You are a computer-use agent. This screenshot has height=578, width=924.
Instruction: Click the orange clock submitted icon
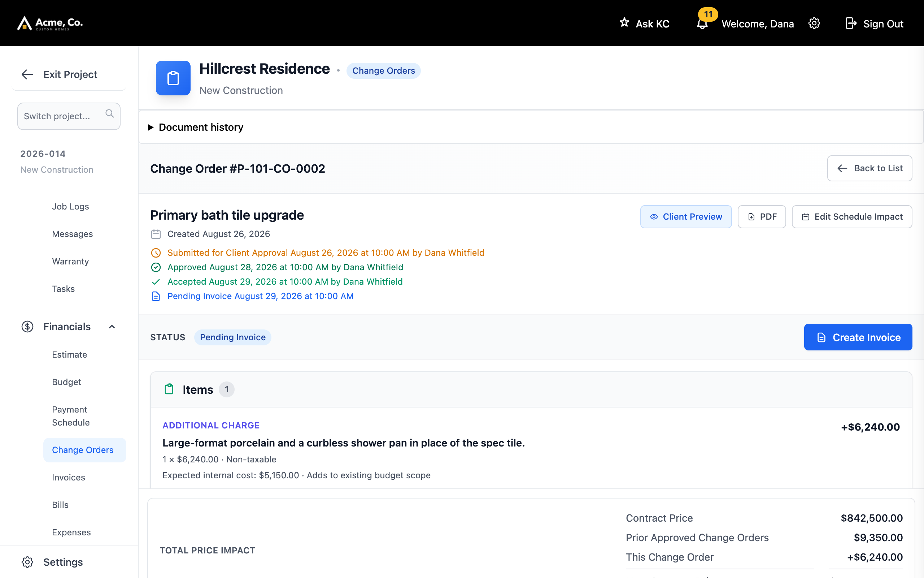click(x=156, y=253)
